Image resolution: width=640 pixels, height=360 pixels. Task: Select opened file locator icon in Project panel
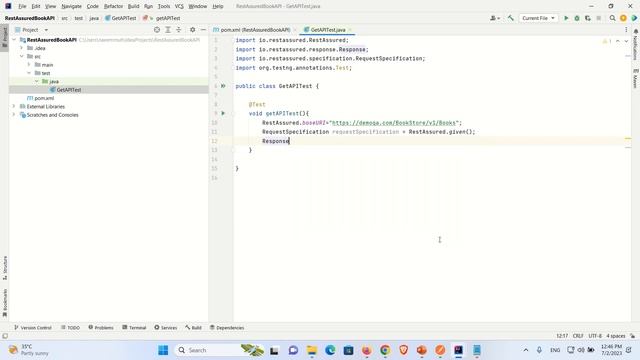pyautogui.click(x=157, y=30)
